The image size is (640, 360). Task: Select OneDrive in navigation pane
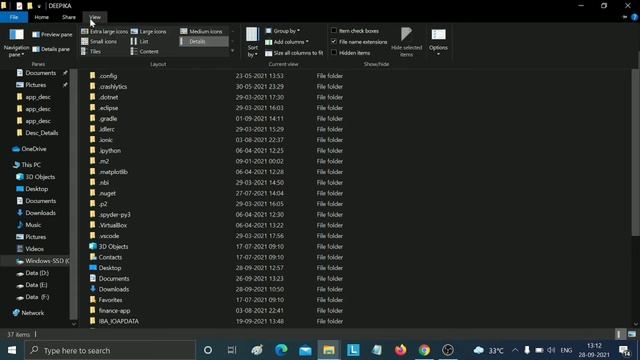(33, 149)
